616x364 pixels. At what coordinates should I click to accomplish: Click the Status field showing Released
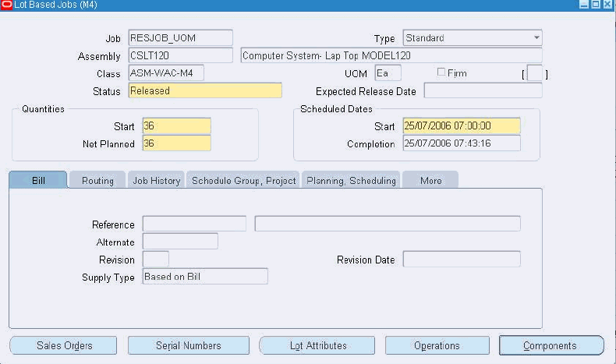[205, 90]
